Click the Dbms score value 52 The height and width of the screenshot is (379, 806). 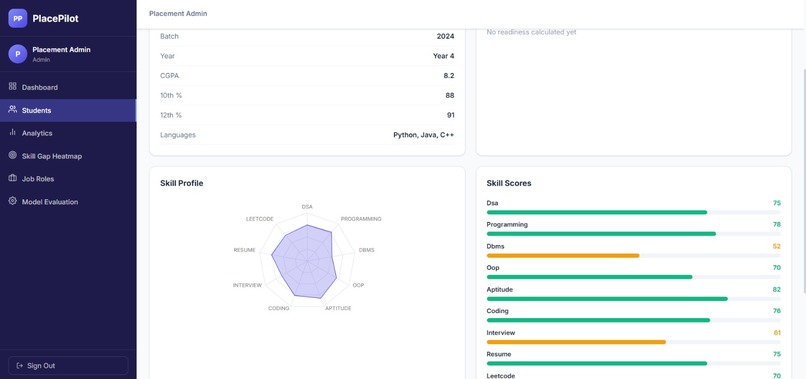click(x=776, y=246)
